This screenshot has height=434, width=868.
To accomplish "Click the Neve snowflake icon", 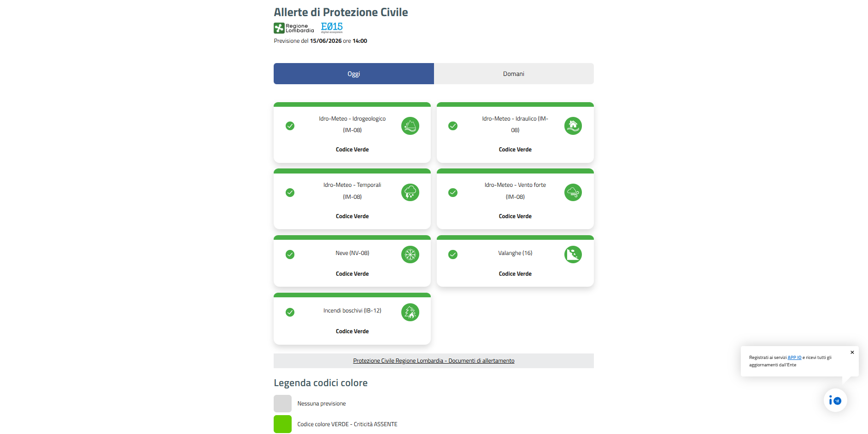I will [x=410, y=255].
